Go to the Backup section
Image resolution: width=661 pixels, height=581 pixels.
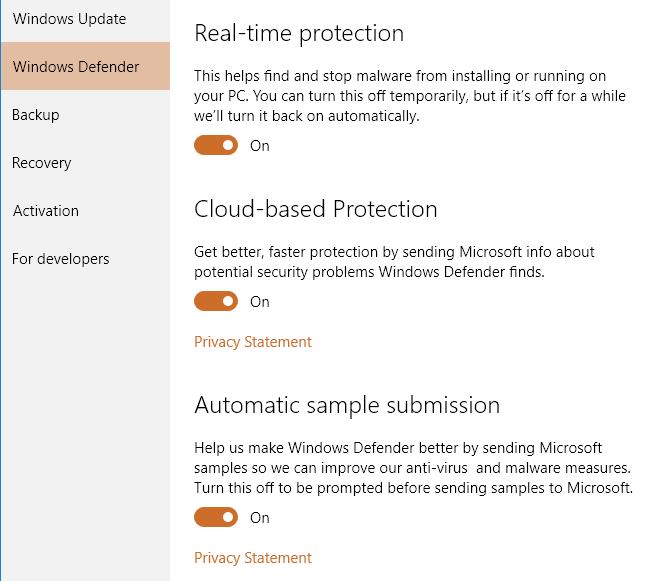[x=36, y=115]
